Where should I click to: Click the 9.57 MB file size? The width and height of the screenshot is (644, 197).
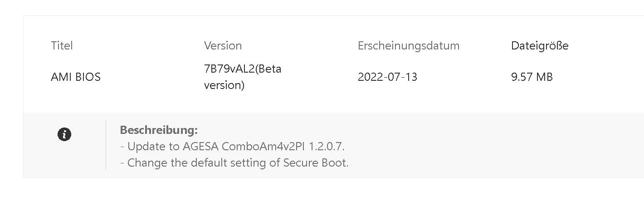click(x=532, y=77)
